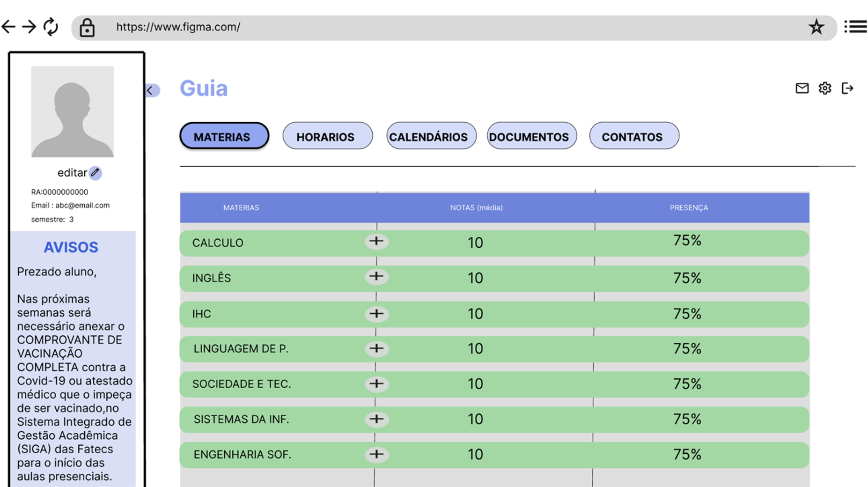The height and width of the screenshot is (487, 868).
Task: Click the Email : abc@email.com text
Action: click(70, 205)
